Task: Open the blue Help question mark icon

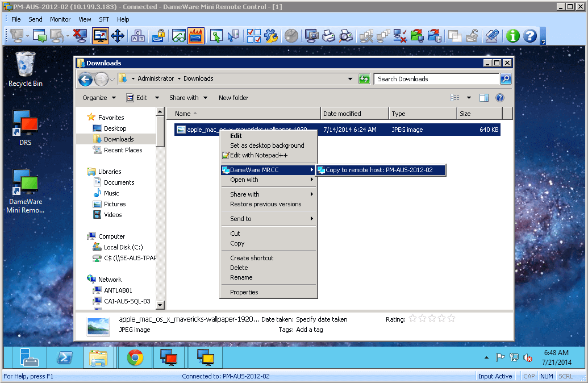Action: (530, 36)
